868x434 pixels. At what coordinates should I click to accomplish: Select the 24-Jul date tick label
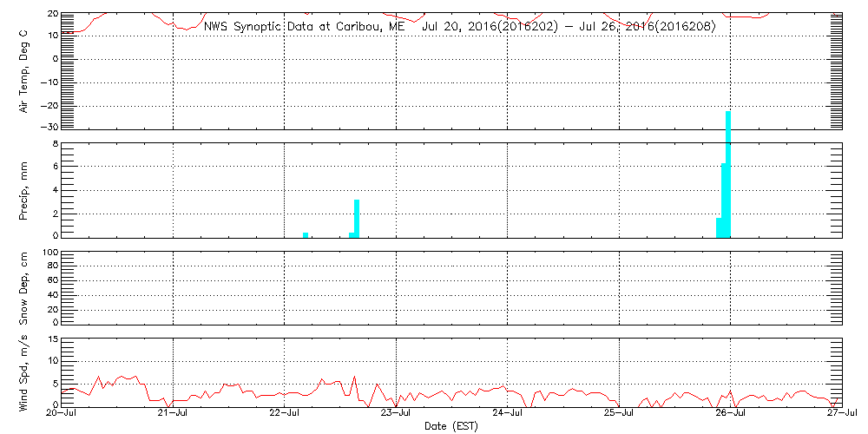point(507,414)
